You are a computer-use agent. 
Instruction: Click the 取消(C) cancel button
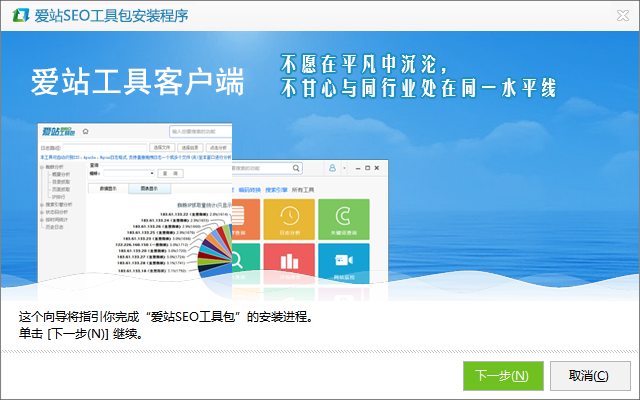[590, 376]
